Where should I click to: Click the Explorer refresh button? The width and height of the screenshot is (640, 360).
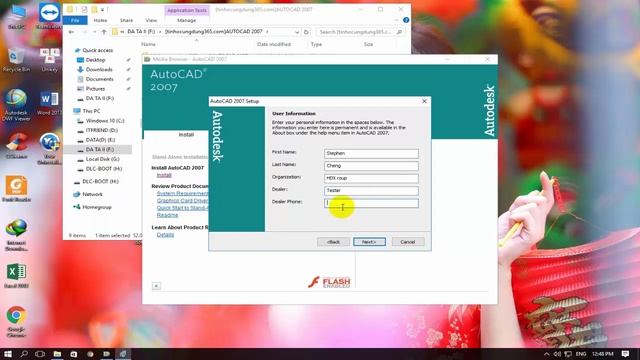tap(306, 32)
